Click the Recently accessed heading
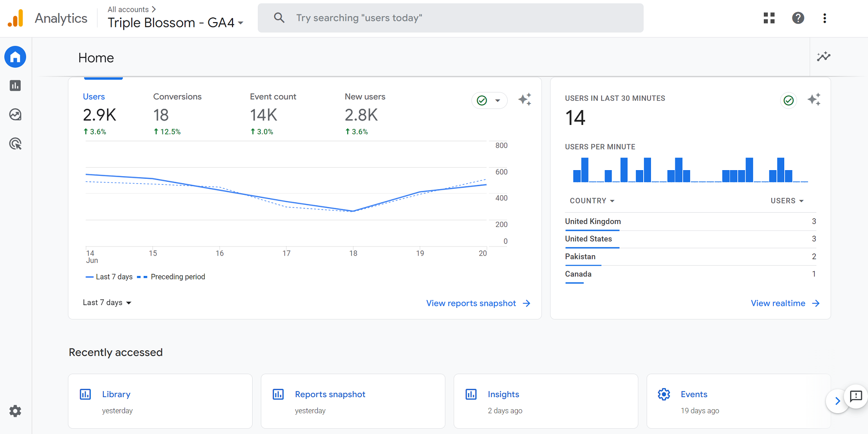The image size is (868, 434). click(115, 352)
